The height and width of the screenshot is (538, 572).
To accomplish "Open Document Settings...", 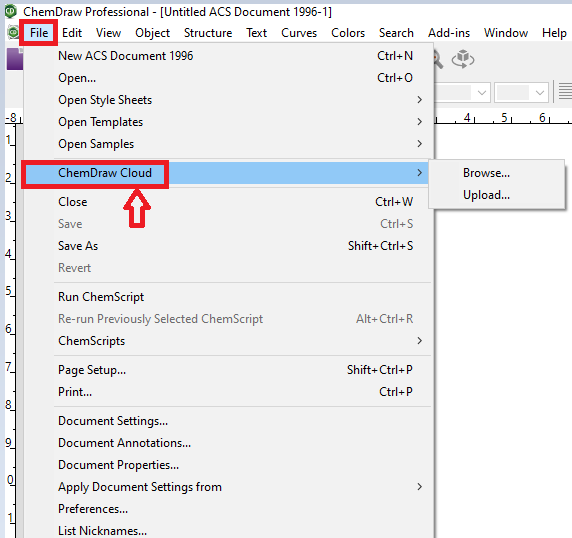I will pos(229,421).
